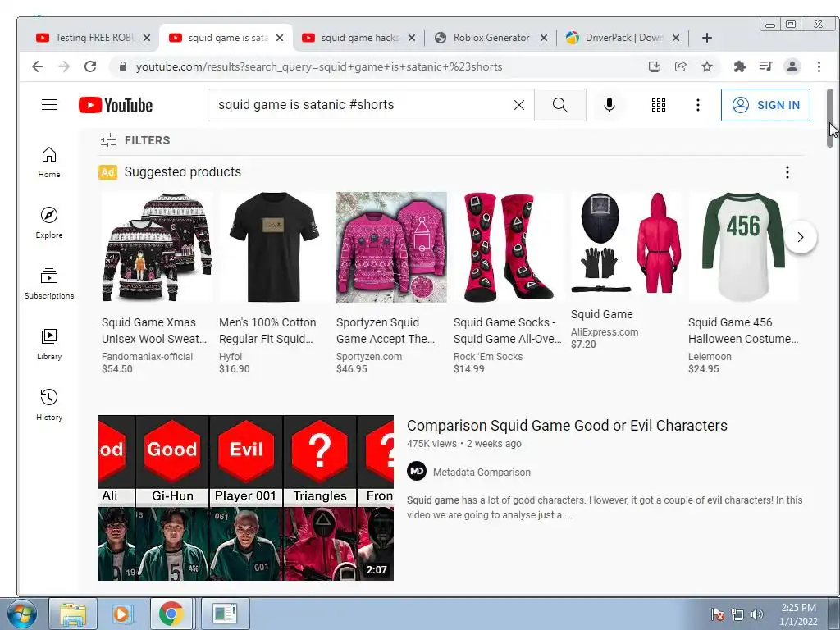Screen dimensions: 840x630
Task: Bookmark this page with star icon
Action: click(707, 66)
